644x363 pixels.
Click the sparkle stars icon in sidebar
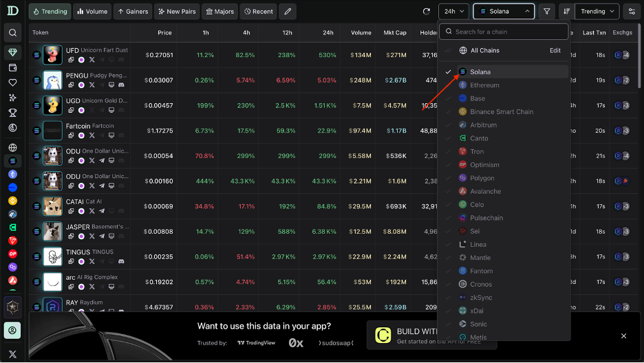coord(13,98)
